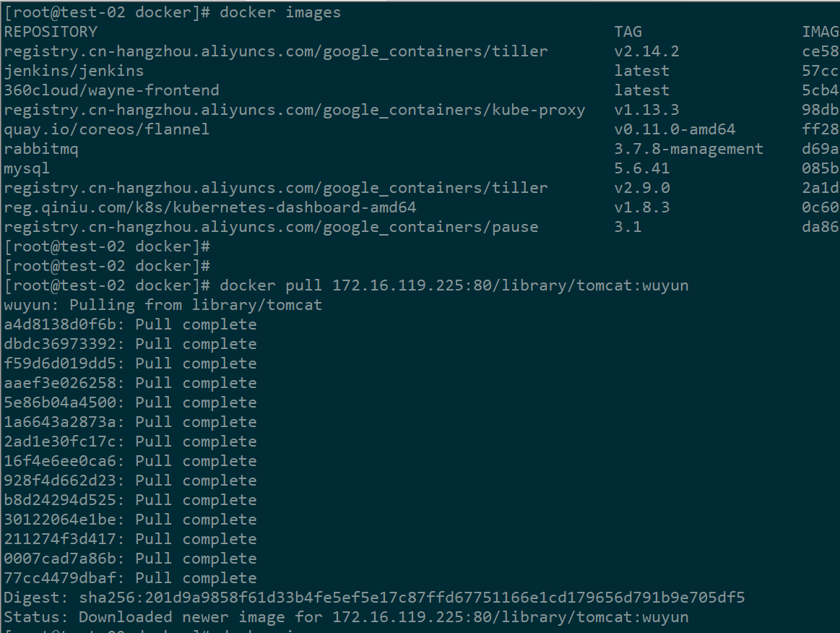
Task: Click the REPOSITORY column header
Action: coord(51,32)
